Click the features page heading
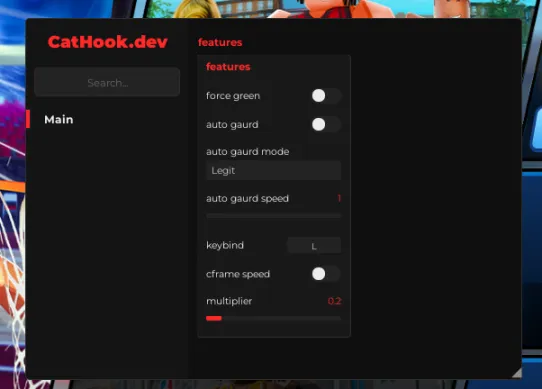This screenshot has width=542, height=389. pos(220,43)
